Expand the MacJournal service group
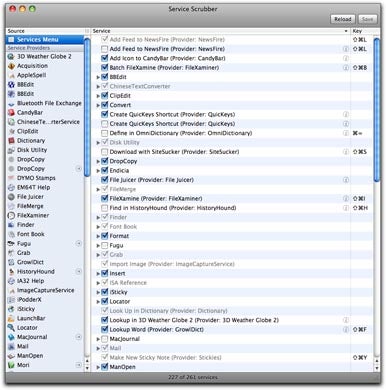Image resolution: width=386 pixels, height=390 pixels. 98,339
